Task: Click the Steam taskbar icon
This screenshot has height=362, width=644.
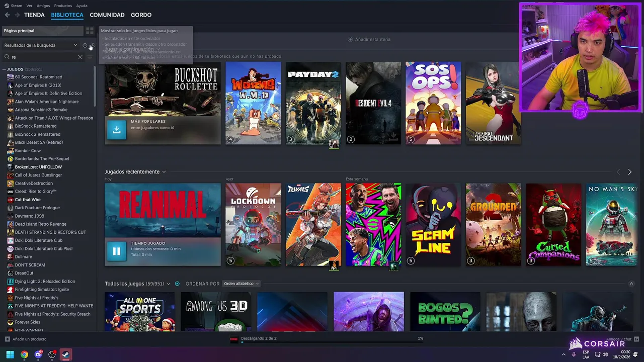Action: tap(66, 355)
